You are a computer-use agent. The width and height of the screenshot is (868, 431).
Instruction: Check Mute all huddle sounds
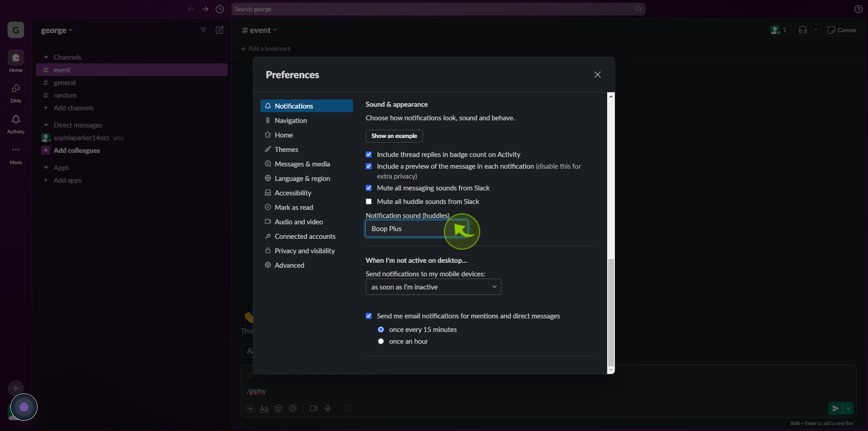pos(368,202)
